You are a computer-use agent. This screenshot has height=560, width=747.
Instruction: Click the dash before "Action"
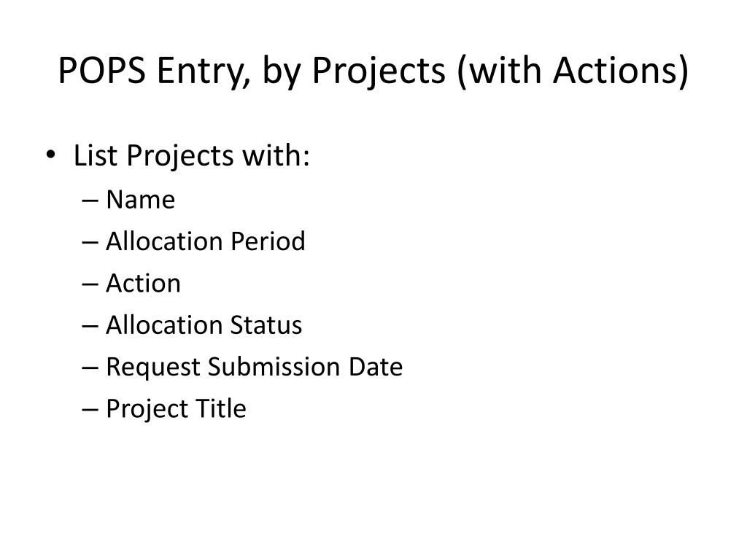(90, 284)
